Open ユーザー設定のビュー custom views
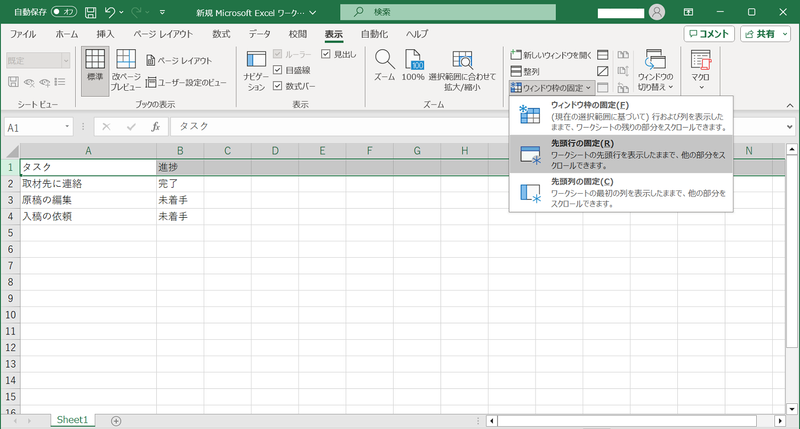Screen dimensions: 800x429 (186, 82)
